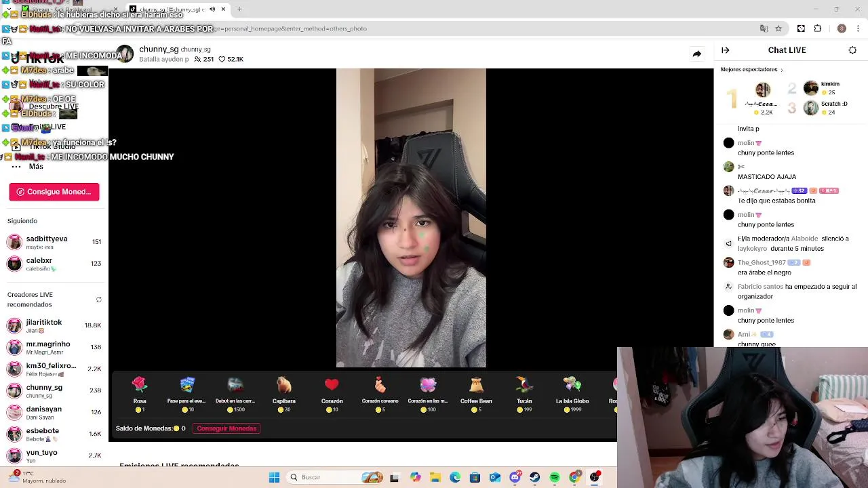Viewport: 868px width, 488px height.
Task: Open Microsoft Store from taskbar
Action: (475, 477)
